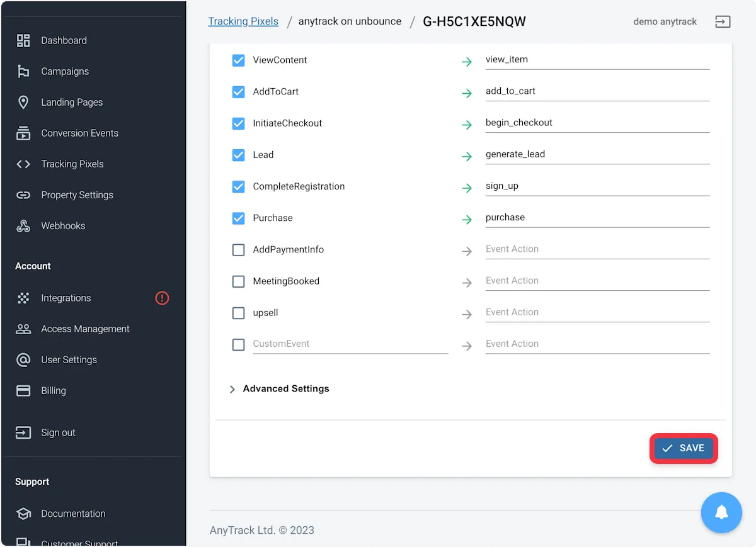Enable the MeetingBooked checkbox

pos(238,281)
